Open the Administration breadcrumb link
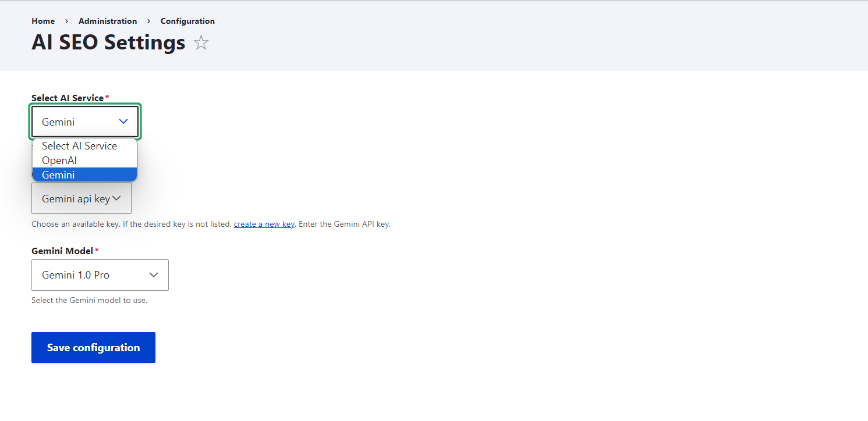Viewport: 868px width, 421px height. [x=108, y=21]
